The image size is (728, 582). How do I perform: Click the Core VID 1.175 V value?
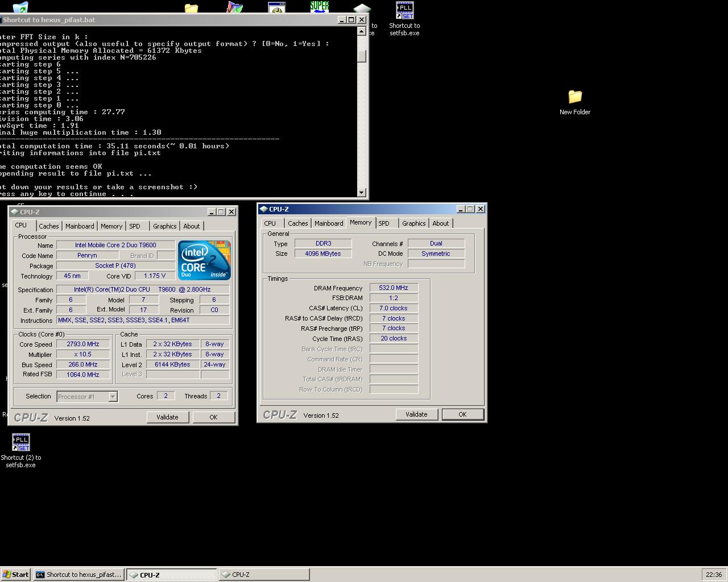pyautogui.click(x=155, y=276)
